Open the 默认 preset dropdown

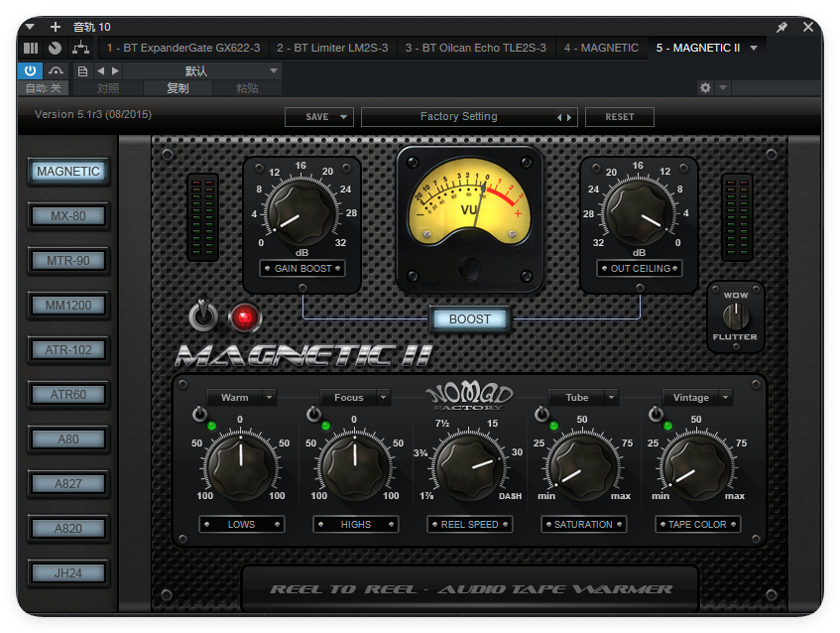tap(202, 70)
